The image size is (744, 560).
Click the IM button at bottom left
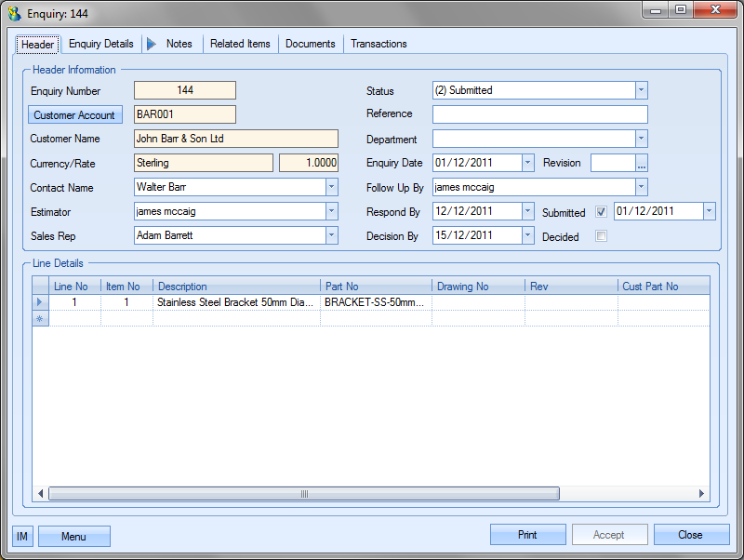coord(22,536)
